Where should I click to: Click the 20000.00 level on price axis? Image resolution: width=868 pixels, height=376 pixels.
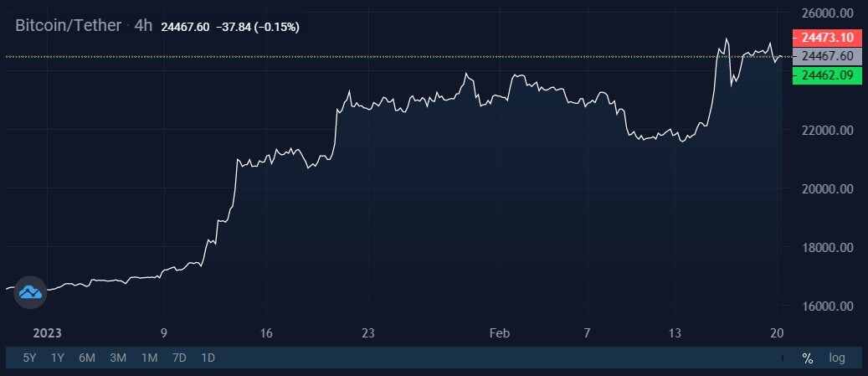[826, 189]
